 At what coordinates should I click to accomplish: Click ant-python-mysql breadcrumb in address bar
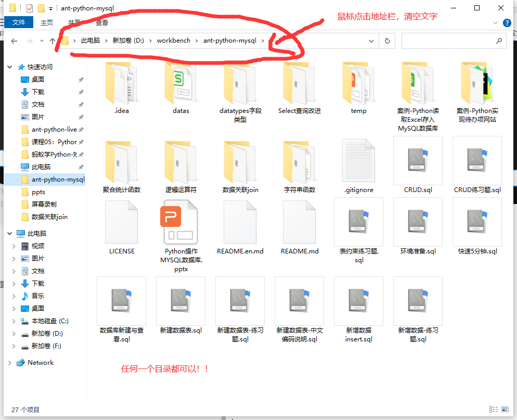pos(230,41)
